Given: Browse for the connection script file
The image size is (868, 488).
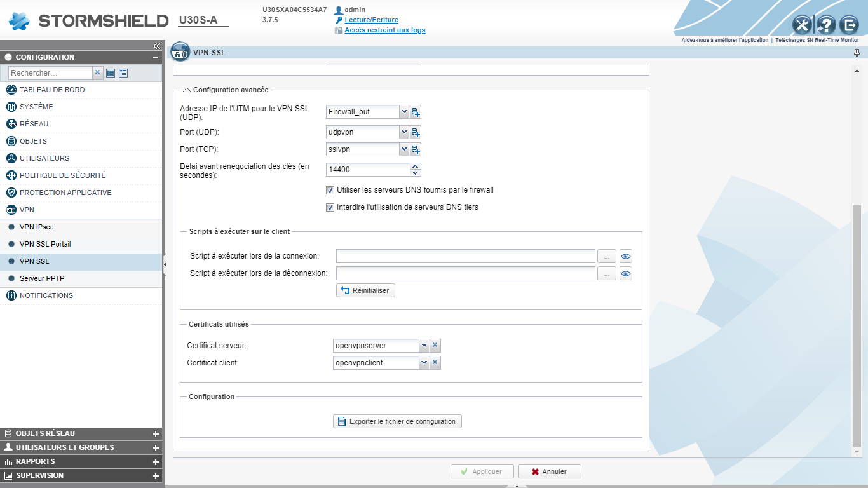Looking at the screenshot, I should [x=607, y=257].
